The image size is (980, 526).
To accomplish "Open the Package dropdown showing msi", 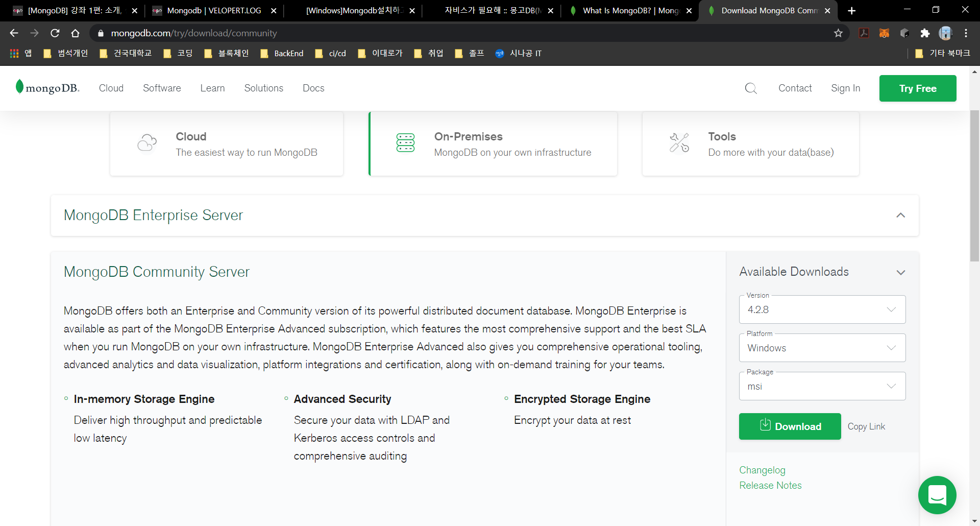I will pyautogui.click(x=822, y=386).
